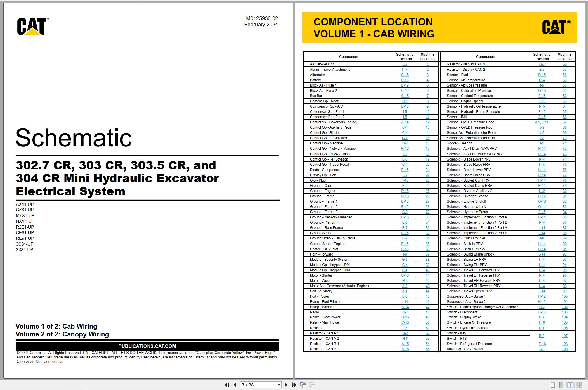Image resolution: width=588 pixels, height=390 pixels.
Task: Select 'Volume 2 of 2: Canopy Wiring' text
Action: 62,334
